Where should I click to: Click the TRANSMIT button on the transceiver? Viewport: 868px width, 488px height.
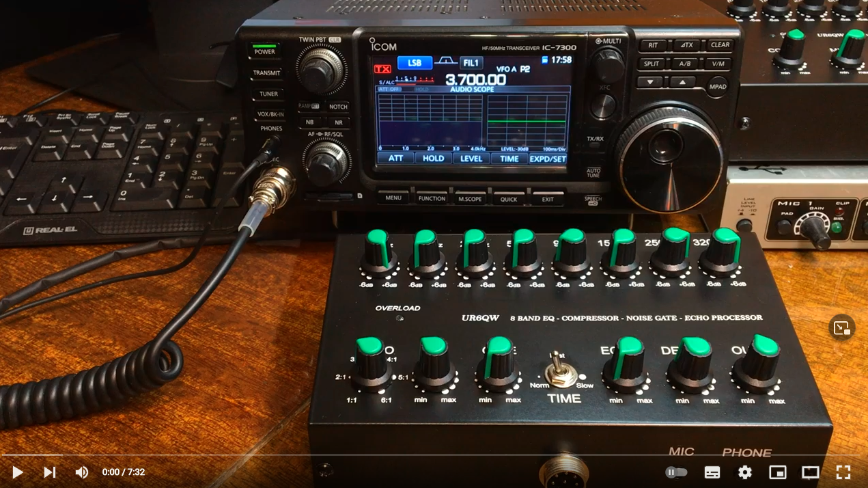266,72
